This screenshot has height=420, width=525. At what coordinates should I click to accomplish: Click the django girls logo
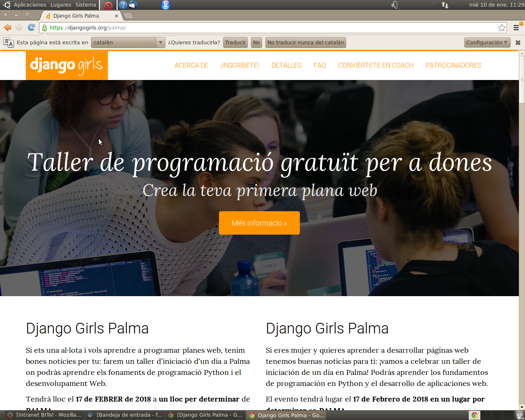pos(66,65)
